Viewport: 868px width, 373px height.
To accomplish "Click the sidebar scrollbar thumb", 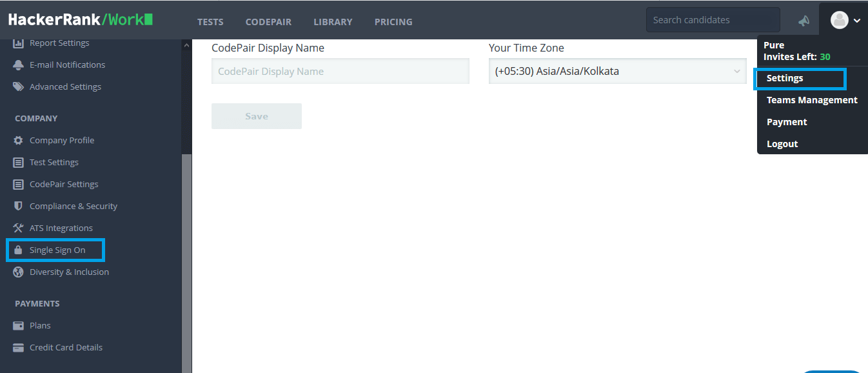I will click(187, 263).
